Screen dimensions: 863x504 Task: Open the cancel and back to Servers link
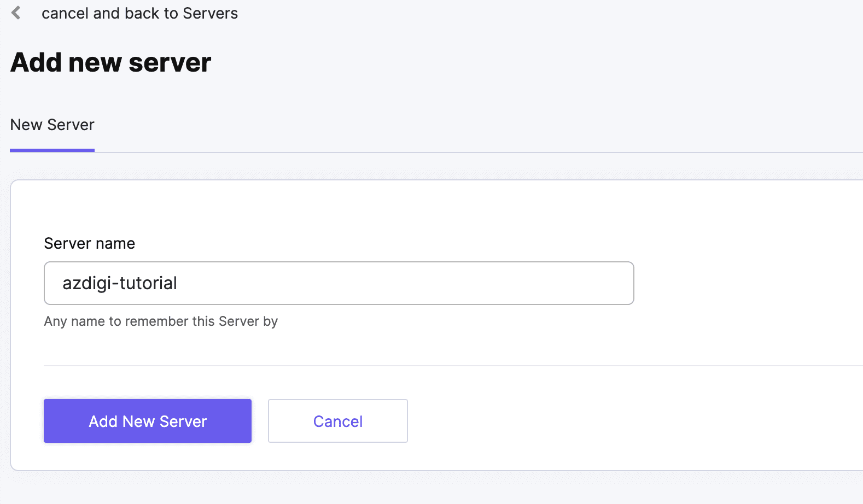click(x=140, y=13)
